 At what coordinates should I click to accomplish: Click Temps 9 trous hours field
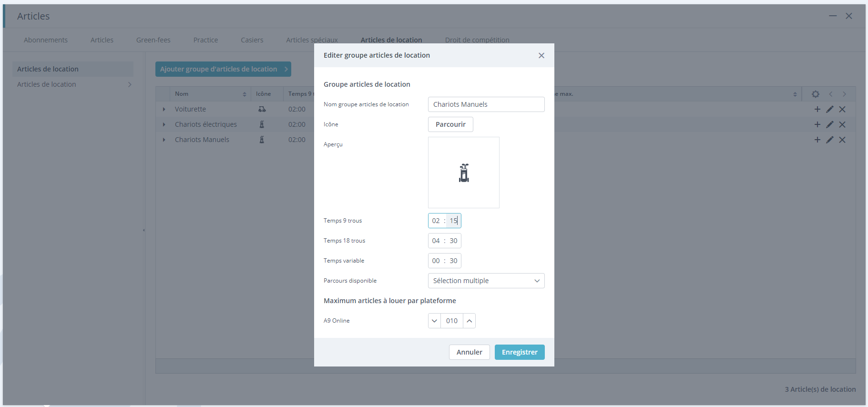coord(436,221)
